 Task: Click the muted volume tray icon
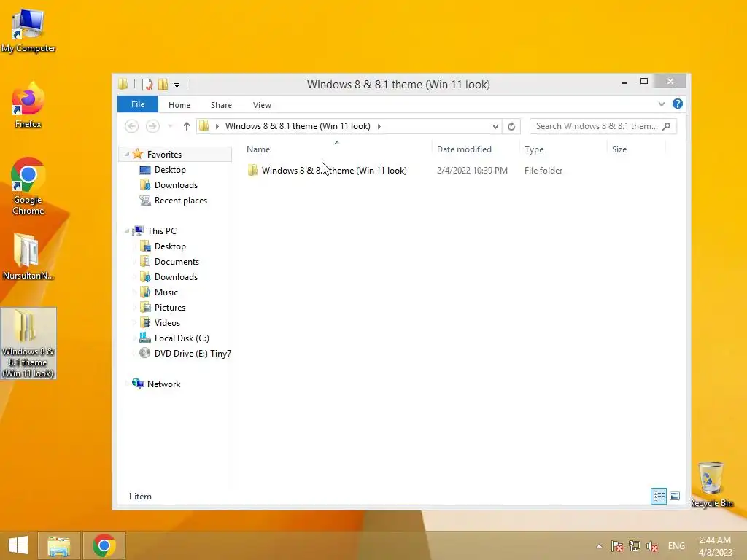coord(651,546)
